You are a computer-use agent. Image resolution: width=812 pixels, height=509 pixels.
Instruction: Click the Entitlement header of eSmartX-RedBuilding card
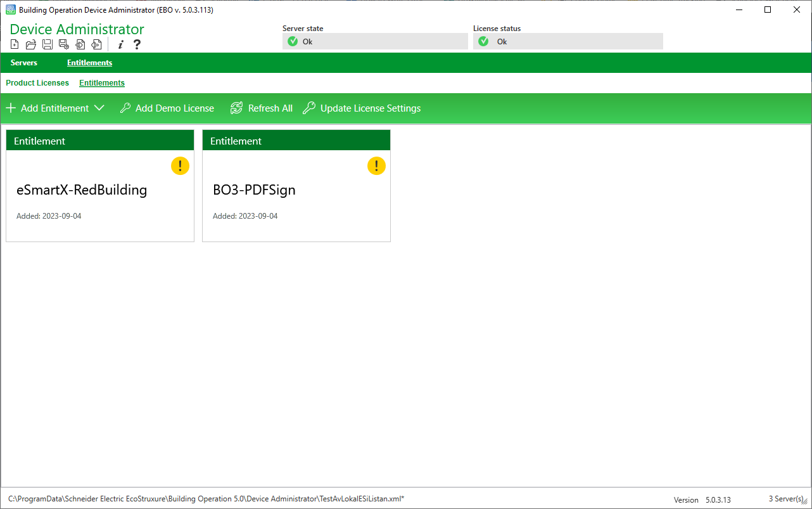(100, 141)
